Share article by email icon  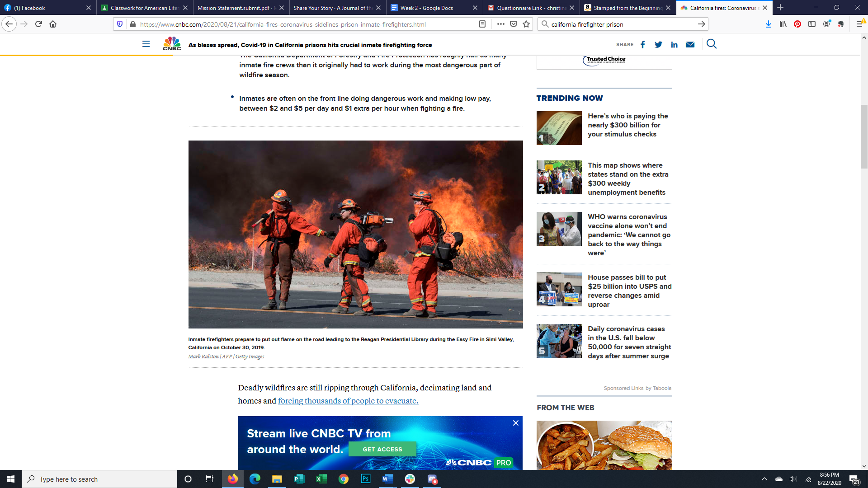coord(690,44)
